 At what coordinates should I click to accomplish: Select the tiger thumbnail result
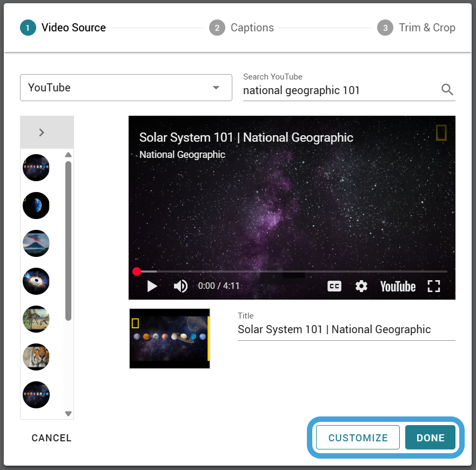[x=36, y=357]
